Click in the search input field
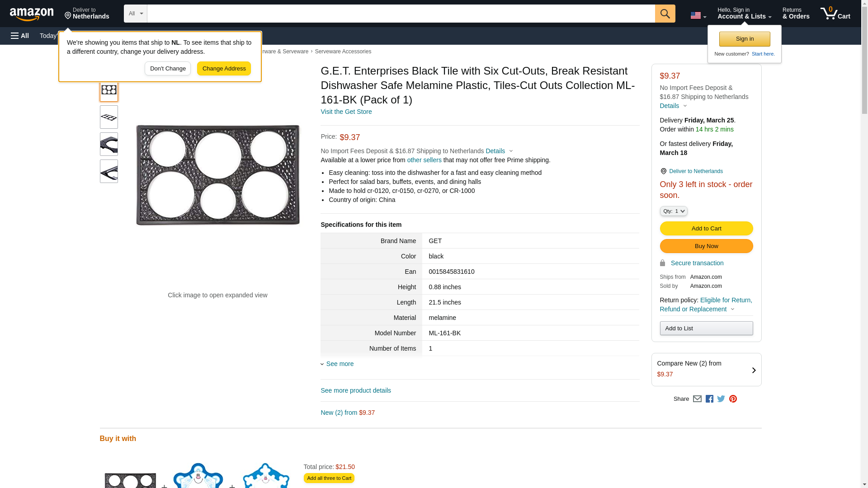Screen dimensions: 868x488 (x=401, y=14)
